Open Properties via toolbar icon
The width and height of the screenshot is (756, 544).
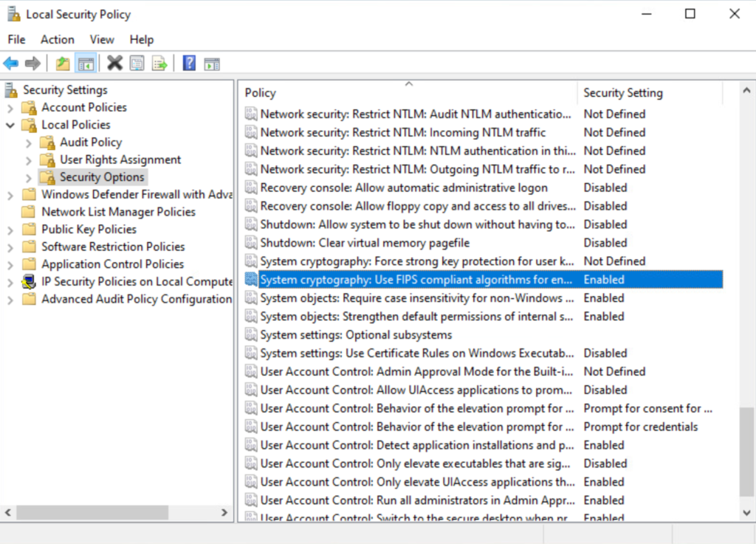pyautogui.click(x=137, y=63)
